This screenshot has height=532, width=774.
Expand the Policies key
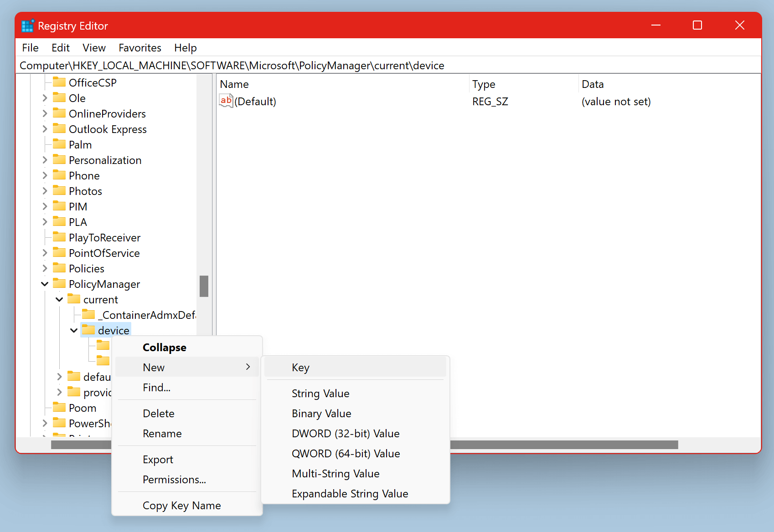coord(45,268)
